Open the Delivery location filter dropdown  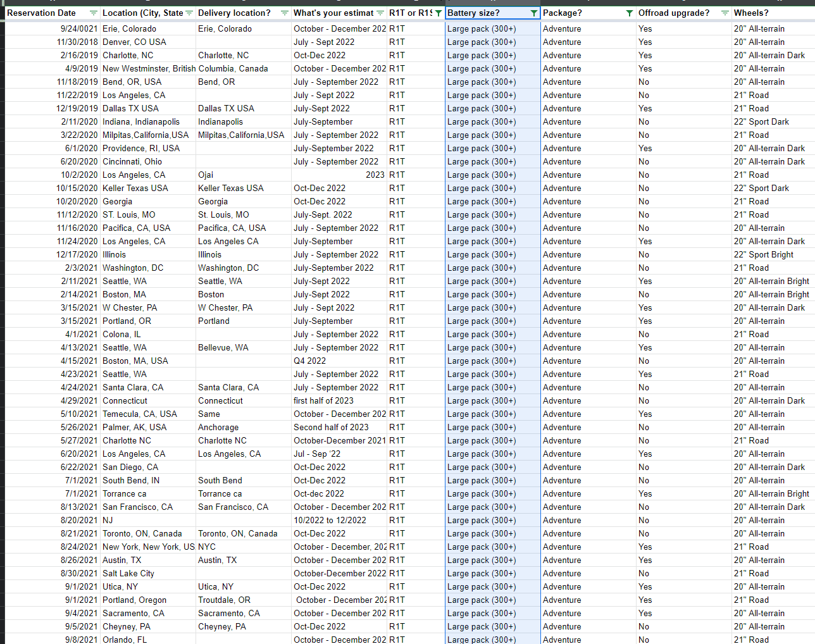point(285,13)
